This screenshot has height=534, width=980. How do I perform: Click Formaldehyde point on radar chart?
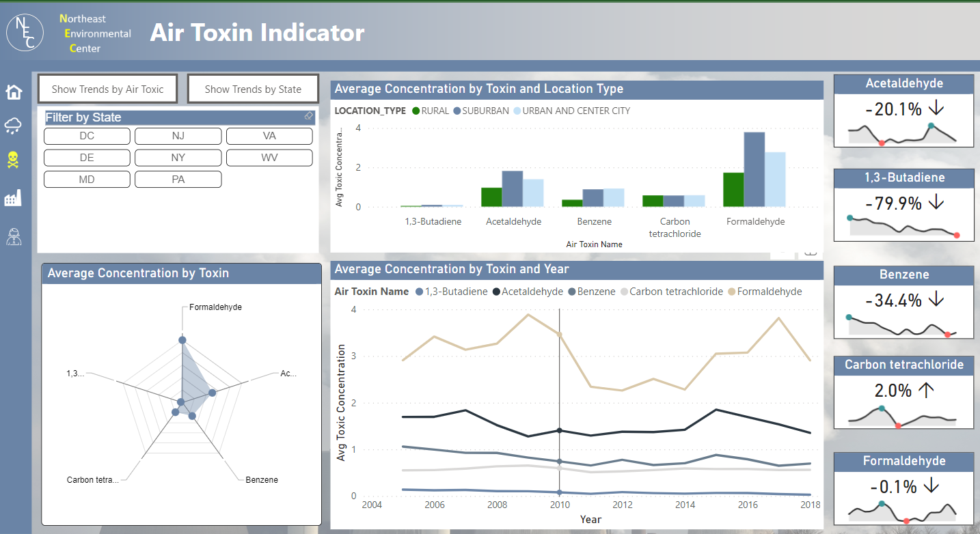[x=182, y=340]
